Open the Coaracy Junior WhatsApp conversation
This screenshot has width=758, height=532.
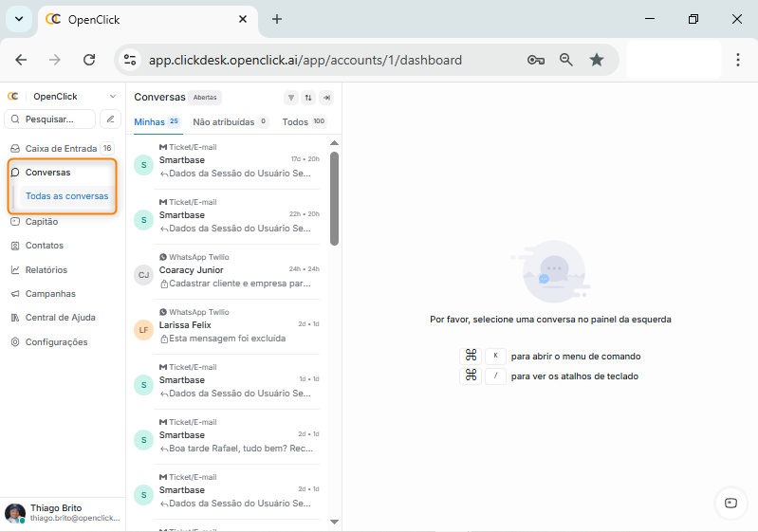[x=233, y=275]
